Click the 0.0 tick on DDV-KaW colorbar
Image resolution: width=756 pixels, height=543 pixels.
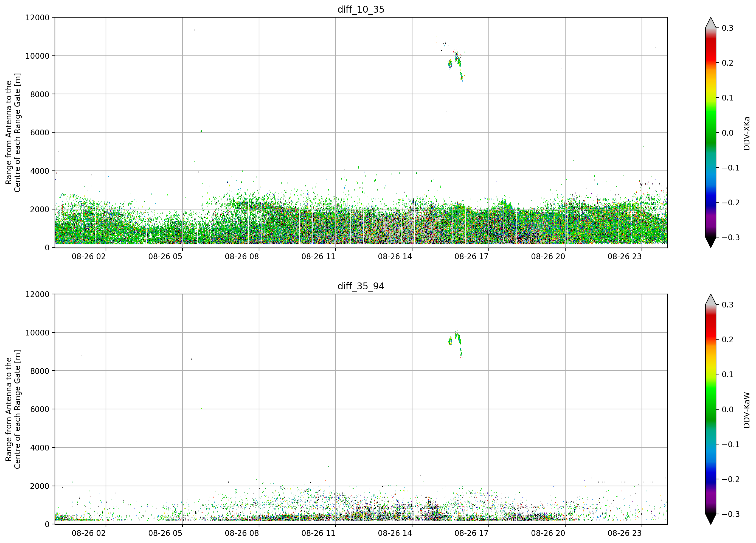(727, 410)
